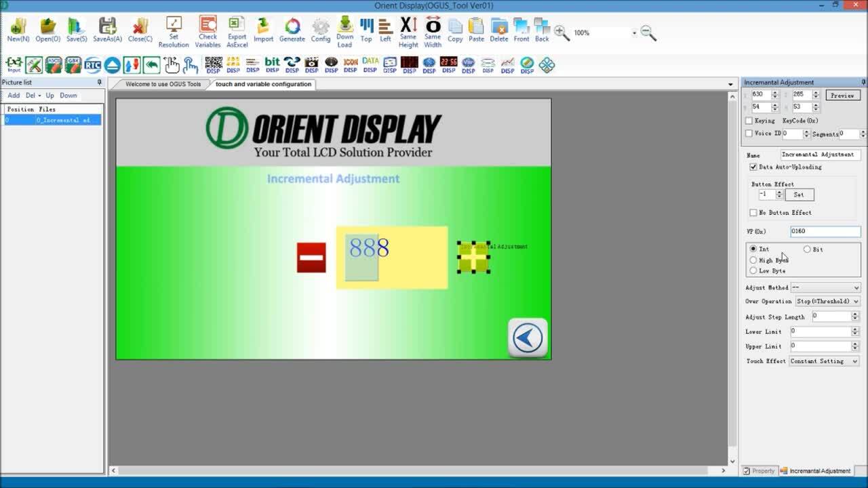The height and width of the screenshot is (488, 868).
Task: Select the ASCII text input icon
Action: tap(54, 65)
